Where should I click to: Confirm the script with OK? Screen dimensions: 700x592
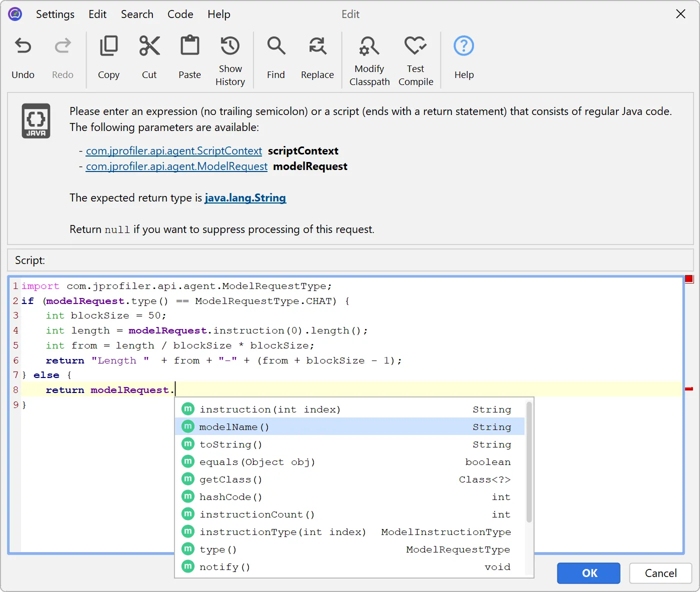(588, 573)
